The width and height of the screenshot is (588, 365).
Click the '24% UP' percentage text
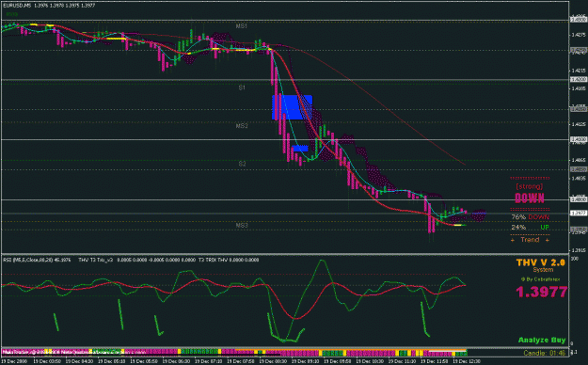531,228
